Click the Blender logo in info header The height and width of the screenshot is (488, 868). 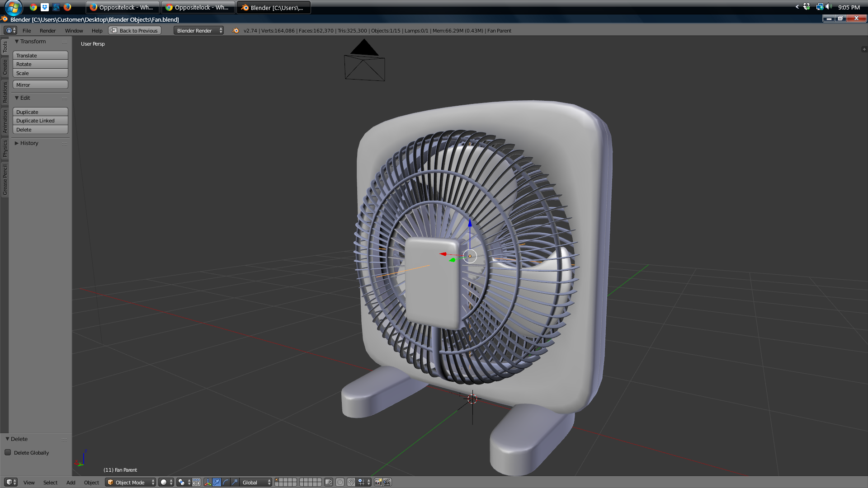click(236, 30)
